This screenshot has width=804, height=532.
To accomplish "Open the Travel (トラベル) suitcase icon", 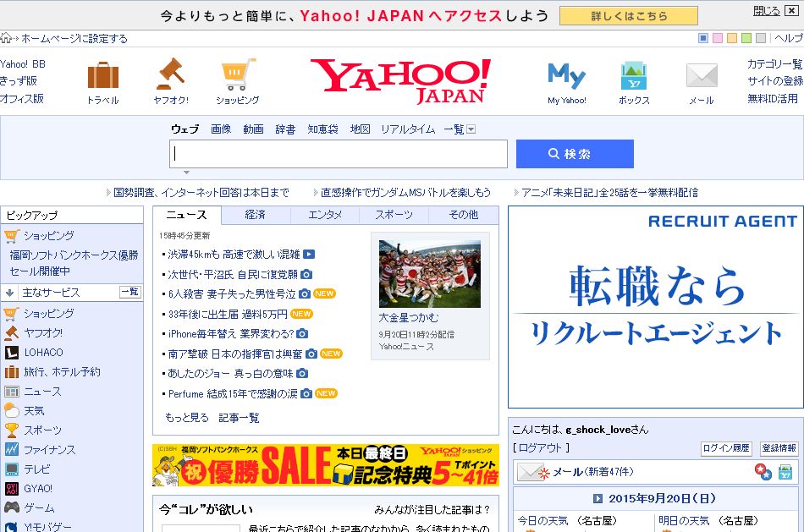I will coord(103,75).
